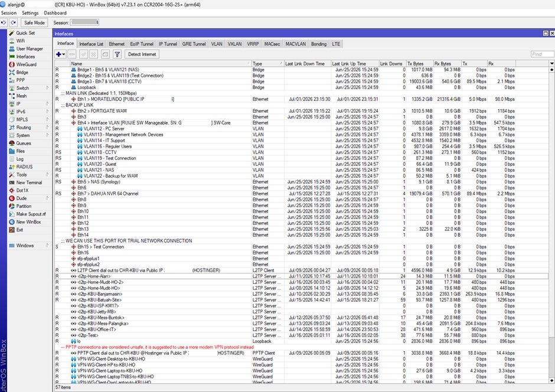The height and width of the screenshot is (392, 555).
Task: Open WireGuard from the sidebar
Action: [26, 64]
